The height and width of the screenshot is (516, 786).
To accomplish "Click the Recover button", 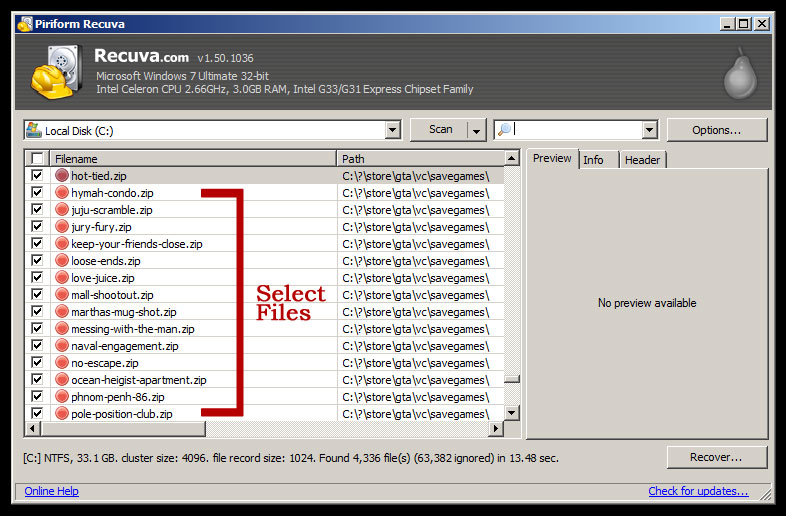I will [x=717, y=457].
